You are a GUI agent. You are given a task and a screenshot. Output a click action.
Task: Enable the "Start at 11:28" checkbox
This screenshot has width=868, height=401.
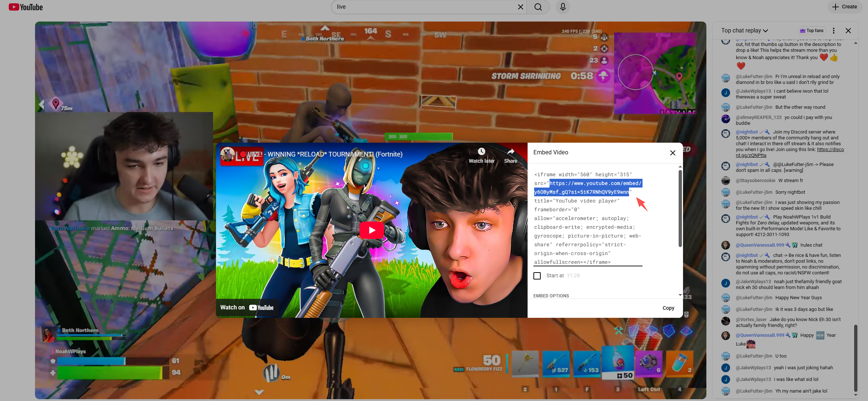tap(537, 275)
